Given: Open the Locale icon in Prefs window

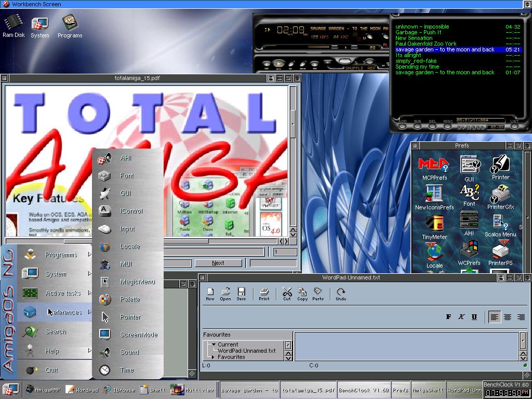Looking at the screenshot, I should pyautogui.click(x=434, y=256).
